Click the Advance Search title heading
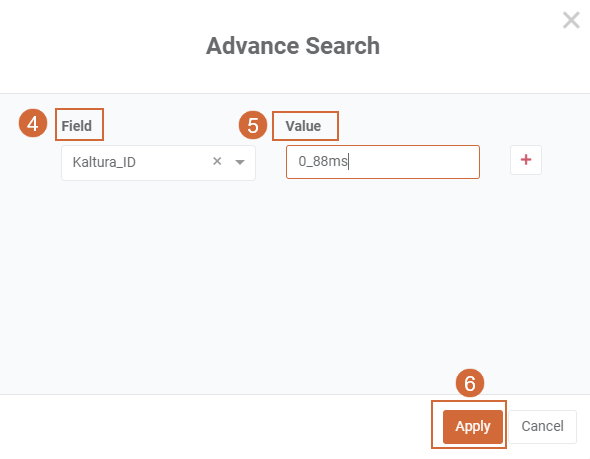Screen dimensions: 590x459 click(x=293, y=46)
